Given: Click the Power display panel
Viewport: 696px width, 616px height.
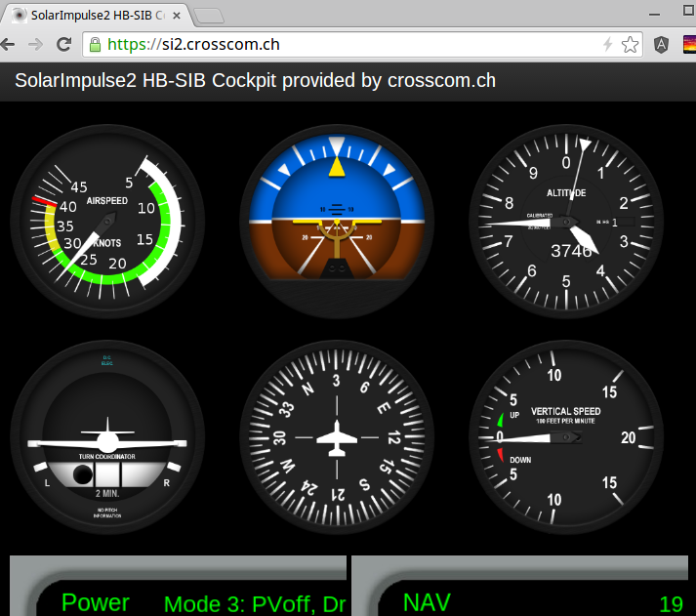Looking at the screenshot, I should click(x=96, y=602).
